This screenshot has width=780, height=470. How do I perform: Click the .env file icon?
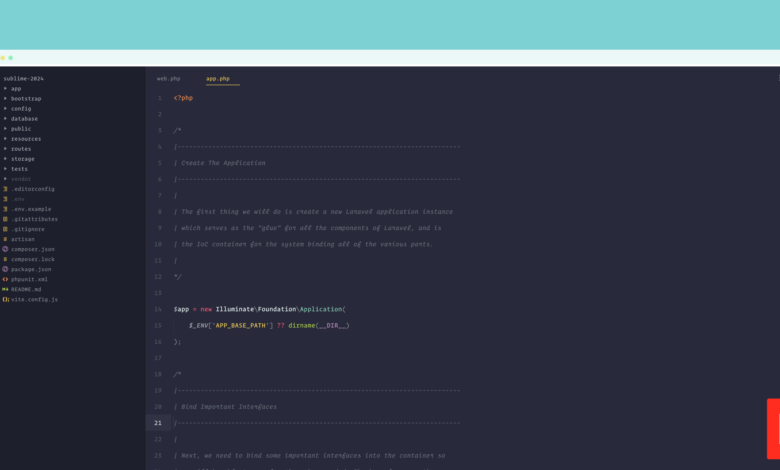pyautogui.click(x=5, y=199)
